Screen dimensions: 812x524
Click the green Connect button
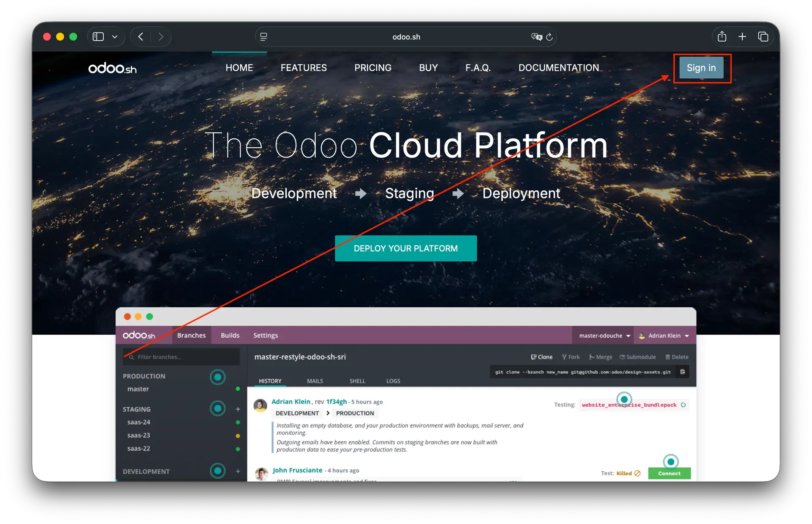pyautogui.click(x=669, y=473)
